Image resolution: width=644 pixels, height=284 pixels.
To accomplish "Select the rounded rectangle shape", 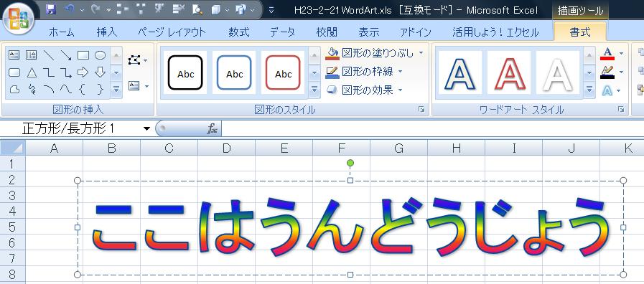I will point(14,72).
